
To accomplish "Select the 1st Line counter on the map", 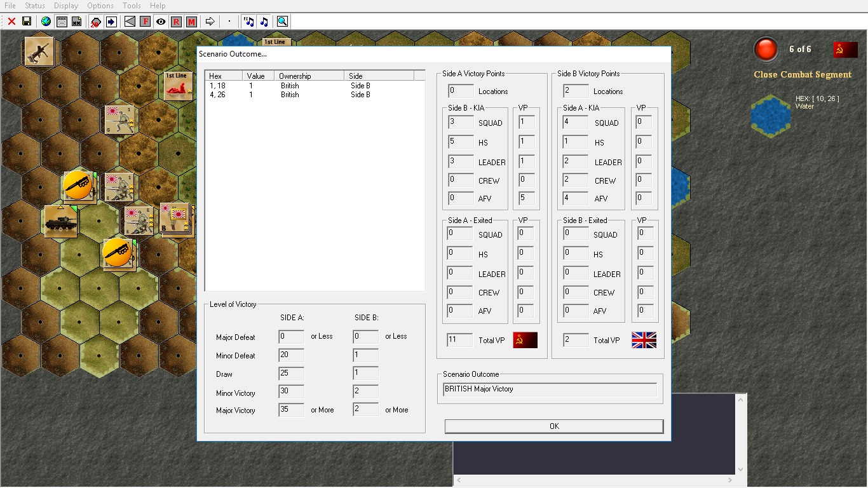I will click(179, 86).
